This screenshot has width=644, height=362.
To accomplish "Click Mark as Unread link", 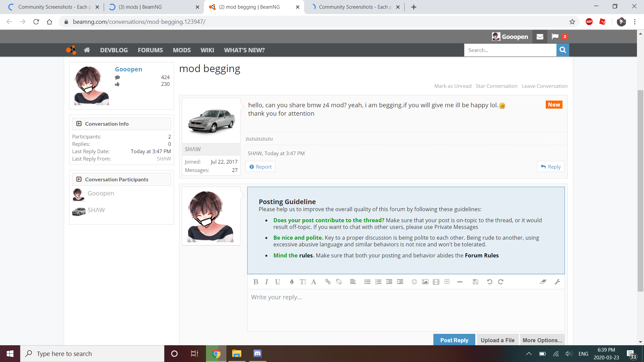I will pos(453,86).
